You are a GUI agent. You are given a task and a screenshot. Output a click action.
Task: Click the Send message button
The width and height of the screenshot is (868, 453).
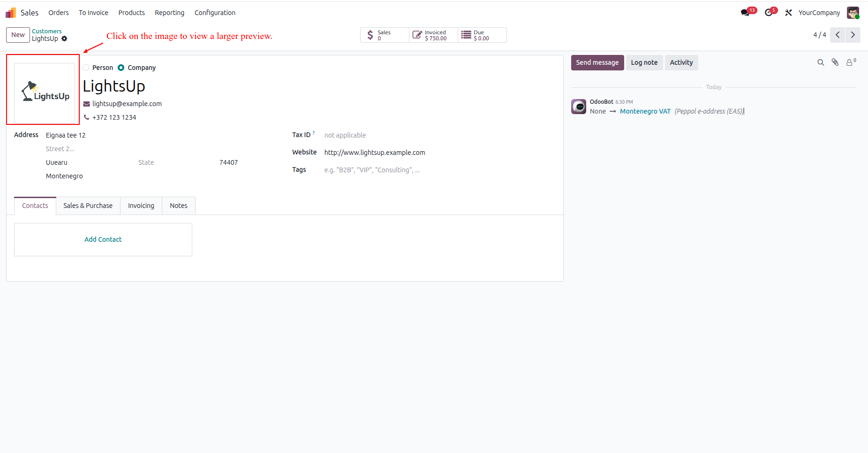point(597,62)
